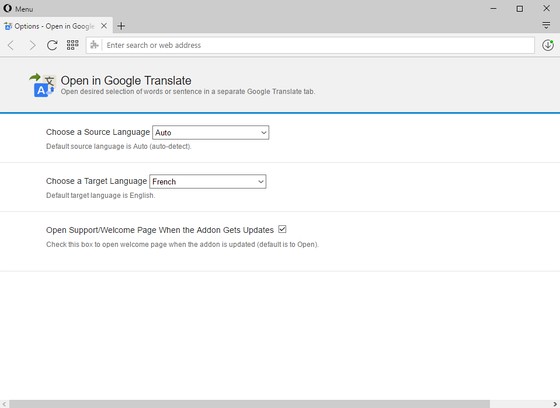Click 'Default target language is English' text
The image size is (560, 408).
click(x=100, y=195)
